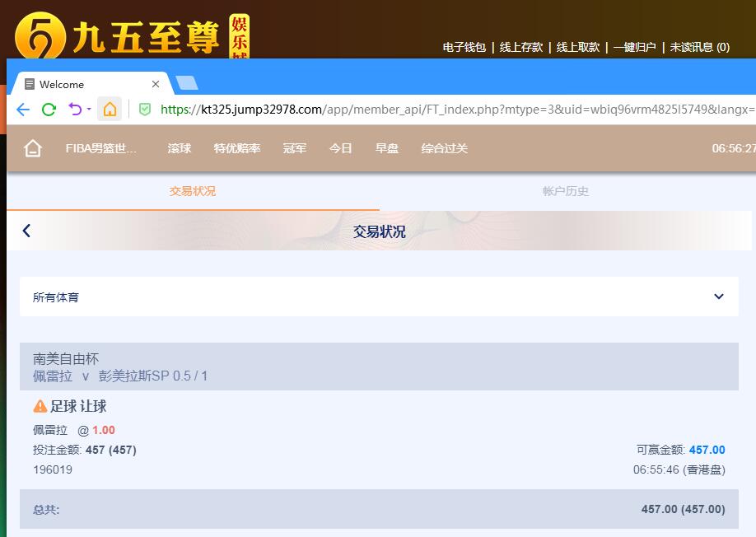Open FIBA男篮世... menu item
The width and height of the screenshot is (756, 537).
pos(100,148)
